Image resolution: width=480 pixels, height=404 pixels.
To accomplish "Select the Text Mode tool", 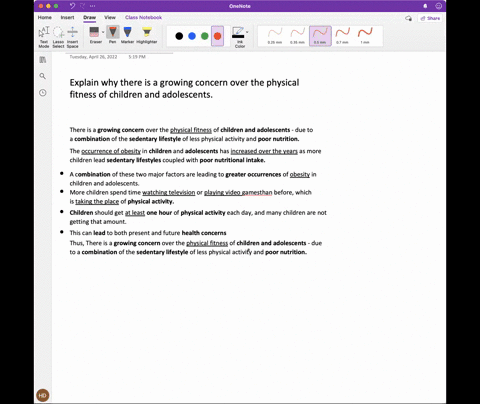I will (44, 37).
